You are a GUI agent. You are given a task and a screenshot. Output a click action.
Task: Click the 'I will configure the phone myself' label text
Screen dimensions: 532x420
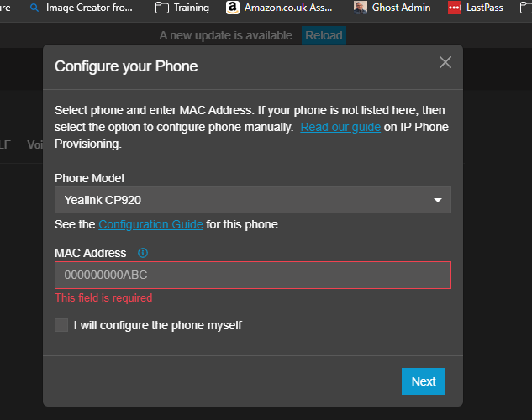pyautogui.click(x=158, y=325)
